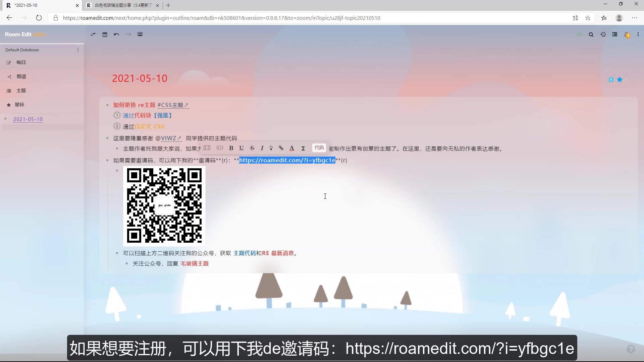Open the text color A button

292,148
